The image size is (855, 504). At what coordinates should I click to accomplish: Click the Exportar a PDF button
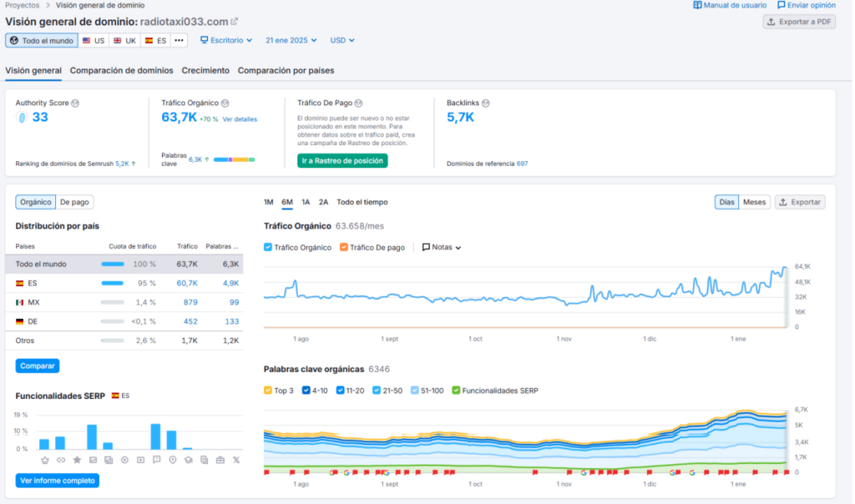[x=799, y=22]
